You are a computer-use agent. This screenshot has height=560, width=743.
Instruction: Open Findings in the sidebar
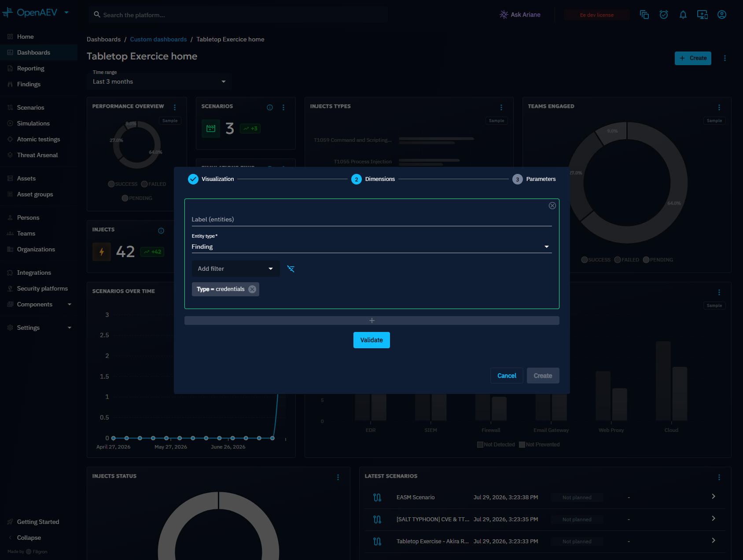click(x=39, y=84)
